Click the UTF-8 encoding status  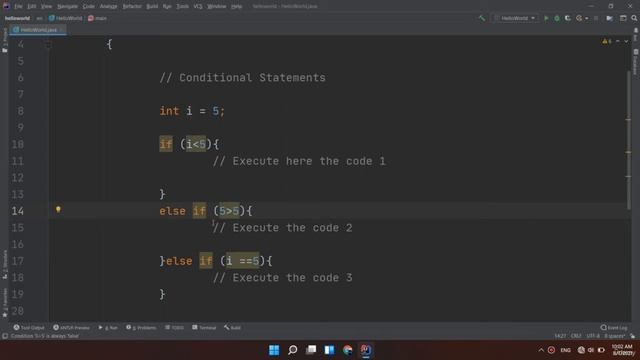pos(593,336)
